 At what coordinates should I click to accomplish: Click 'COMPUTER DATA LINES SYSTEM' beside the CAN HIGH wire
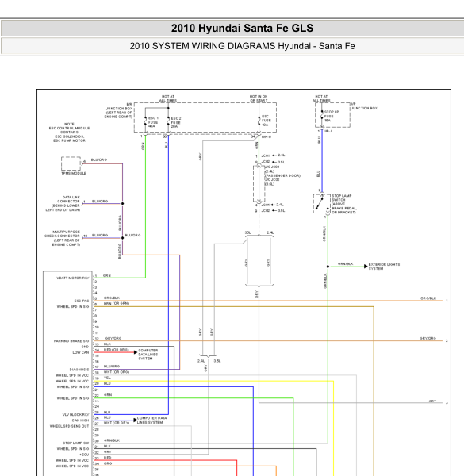(151, 420)
